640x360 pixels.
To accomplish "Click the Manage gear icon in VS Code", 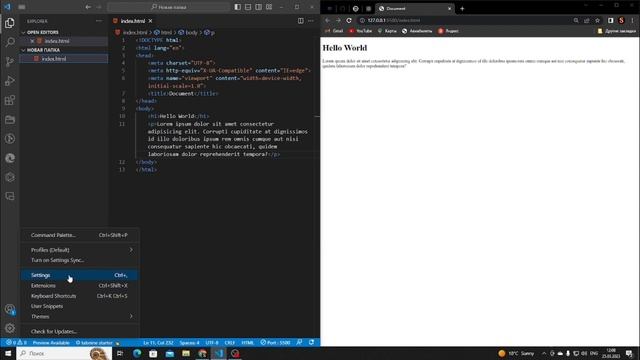I will (10, 328).
